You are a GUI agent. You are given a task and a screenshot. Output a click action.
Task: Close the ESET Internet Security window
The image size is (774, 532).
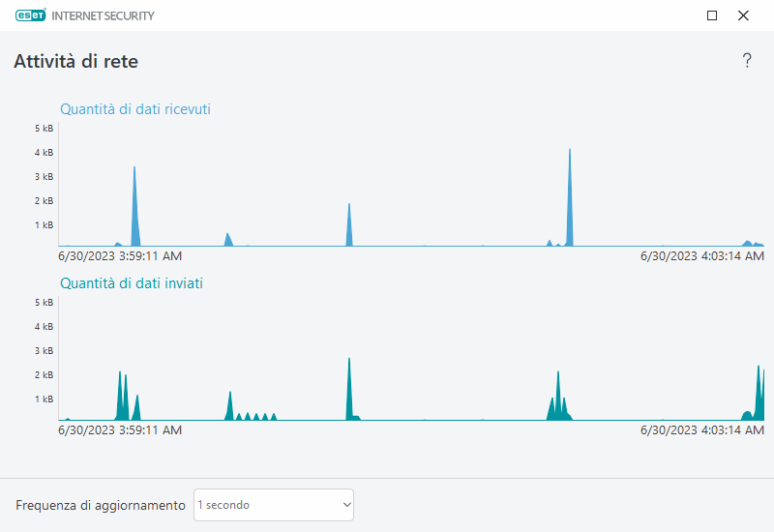[743, 15]
